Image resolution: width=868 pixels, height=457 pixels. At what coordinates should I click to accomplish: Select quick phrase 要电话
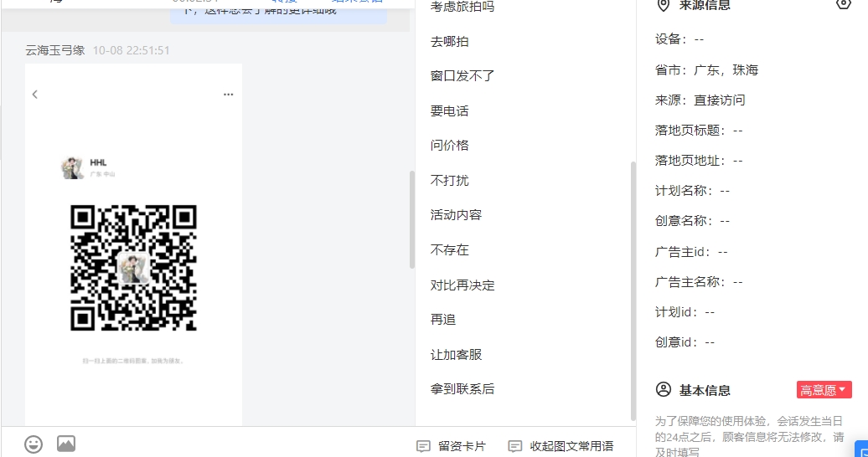point(449,111)
